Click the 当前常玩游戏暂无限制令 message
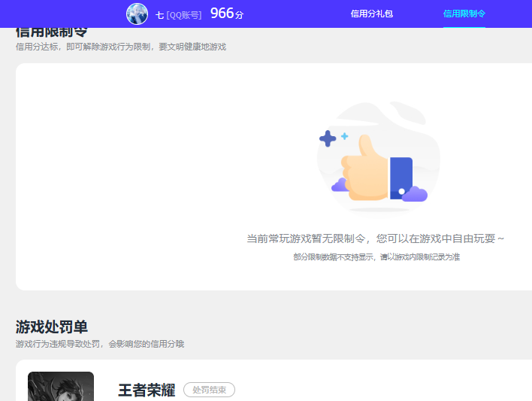532x401 pixels. pyautogui.click(x=375, y=239)
